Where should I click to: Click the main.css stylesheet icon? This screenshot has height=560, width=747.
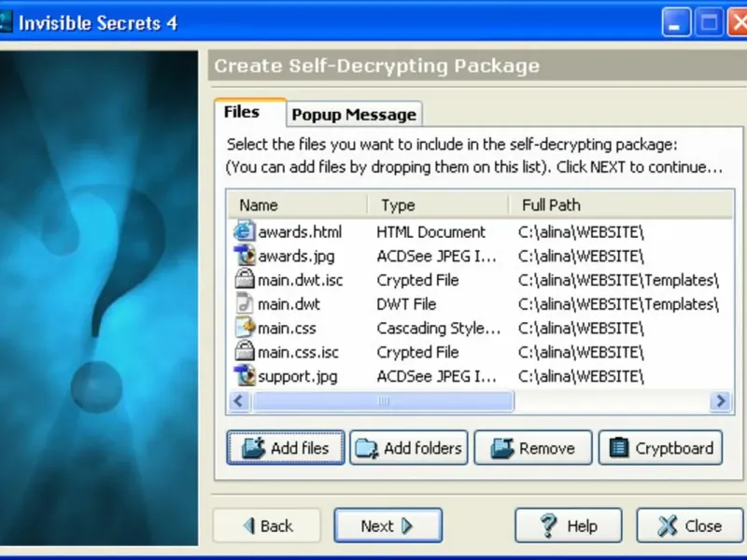245,328
